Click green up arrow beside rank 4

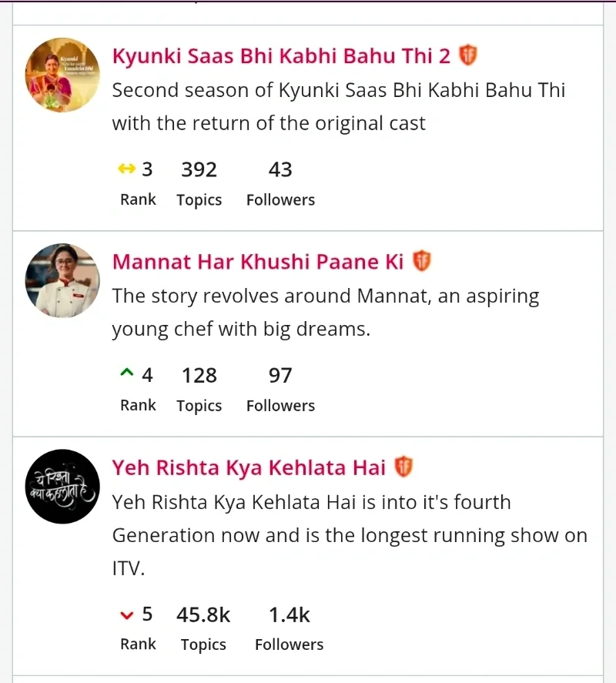127,374
